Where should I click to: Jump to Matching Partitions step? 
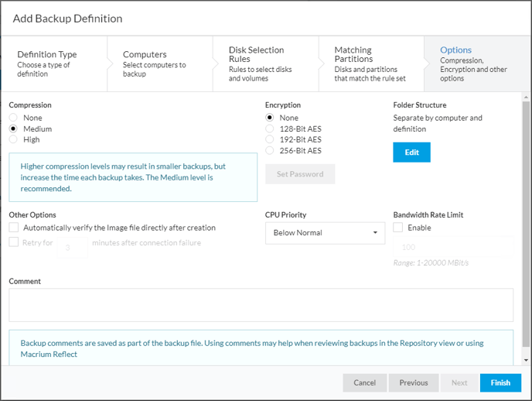[x=370, y=63]
